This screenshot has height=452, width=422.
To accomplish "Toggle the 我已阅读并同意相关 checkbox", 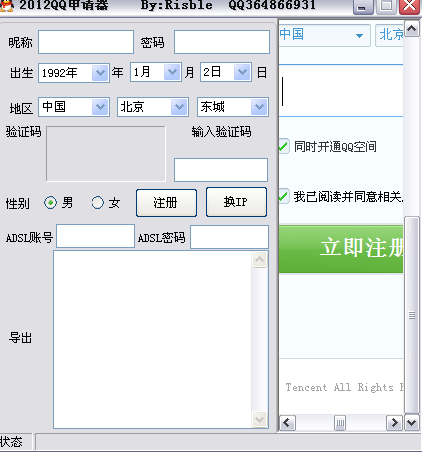I will tap(283, 196).
